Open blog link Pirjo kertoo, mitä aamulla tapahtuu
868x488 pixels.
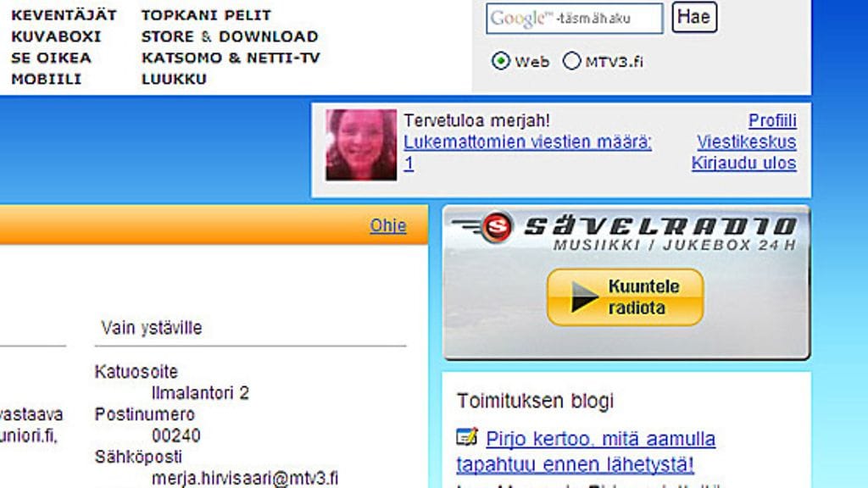click(x=586, y=452)
